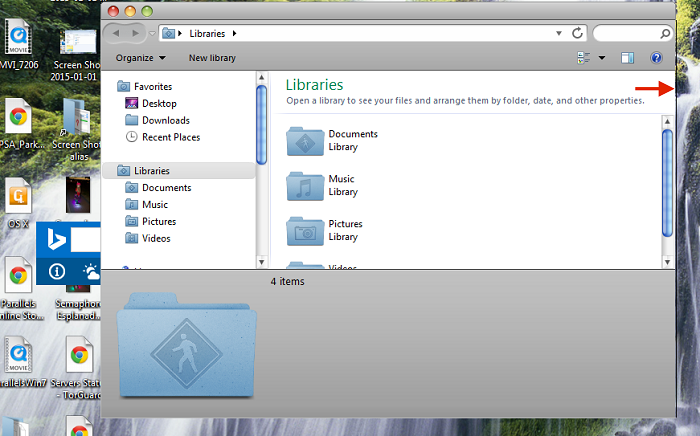
Task: Select MVI_7206 movie file on desktop
Action: click(18, 45)
